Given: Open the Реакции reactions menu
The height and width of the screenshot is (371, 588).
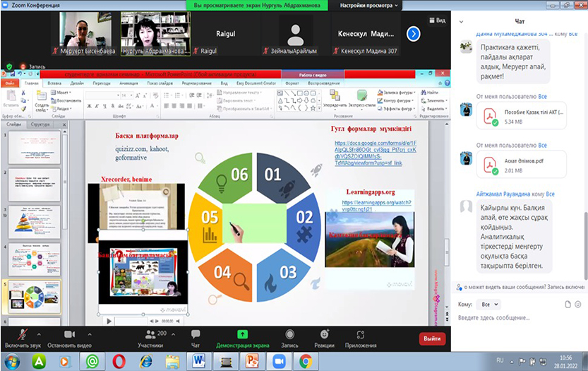Looking at the screenshot, I should tap(324, 334).
